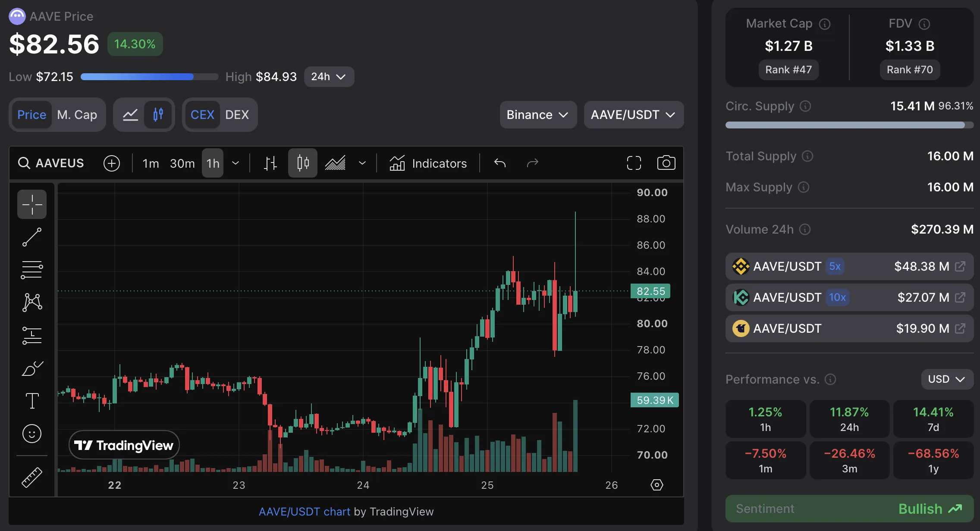Expand more chart style options
The image size is (980, 531).
pyautogui.click(x=362, y=163)
